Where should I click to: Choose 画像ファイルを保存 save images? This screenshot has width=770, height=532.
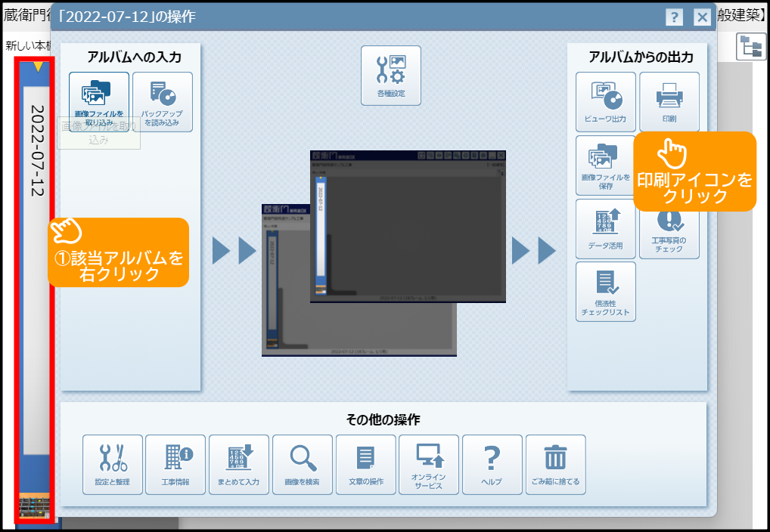[x=605, y=165]
